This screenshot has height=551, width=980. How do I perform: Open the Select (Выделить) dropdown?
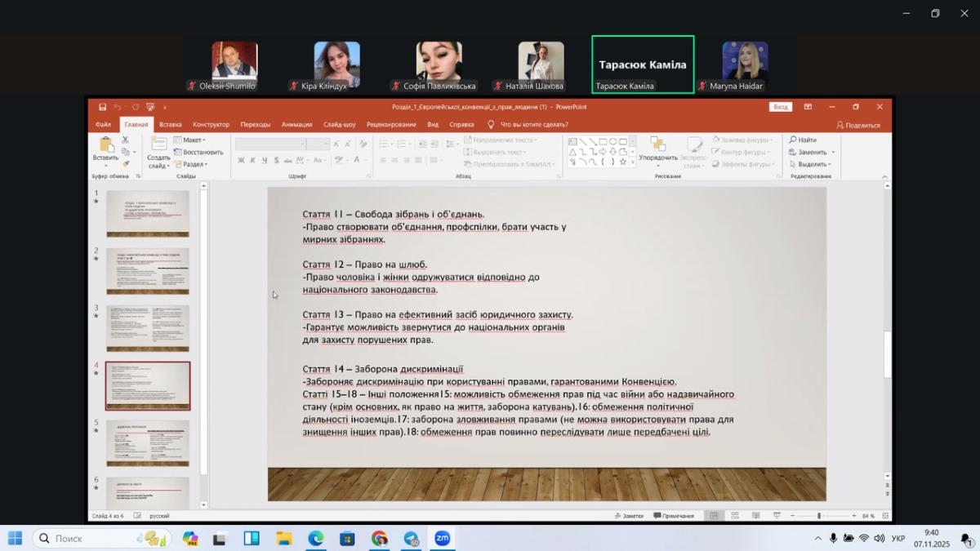(811, 164)
